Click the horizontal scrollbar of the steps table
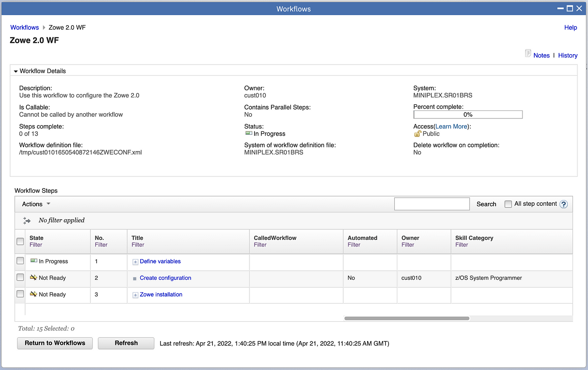Image resolution: width=588 pixels, height=370 pixels. [407, 318]
